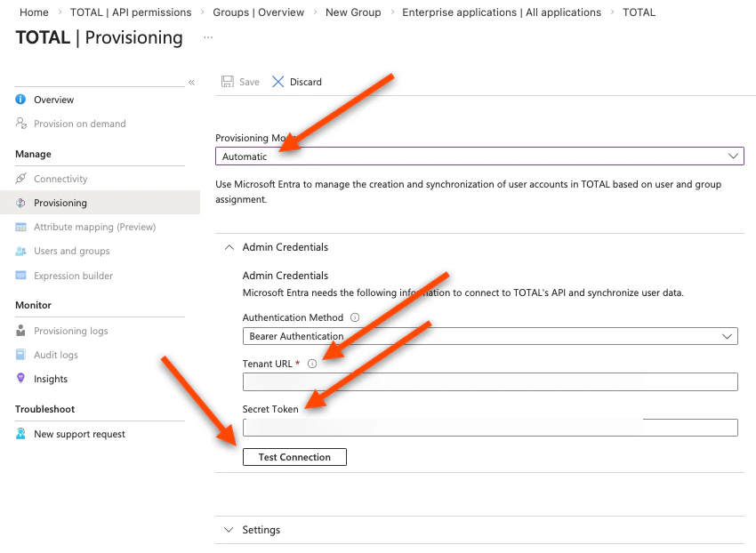Open TOTAL | API permissions breadcrumb
This screenshot has height=553, width=756.
click(131, 12)
